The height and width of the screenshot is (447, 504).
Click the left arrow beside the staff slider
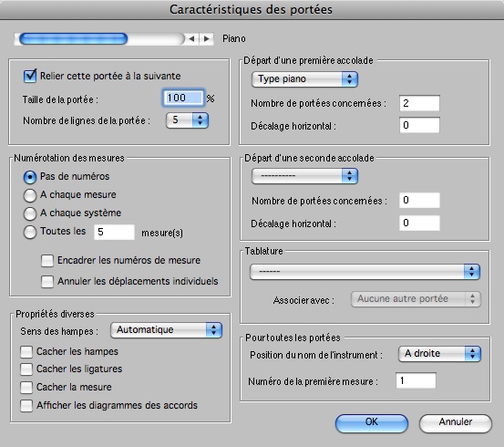(x=192, y=39)
